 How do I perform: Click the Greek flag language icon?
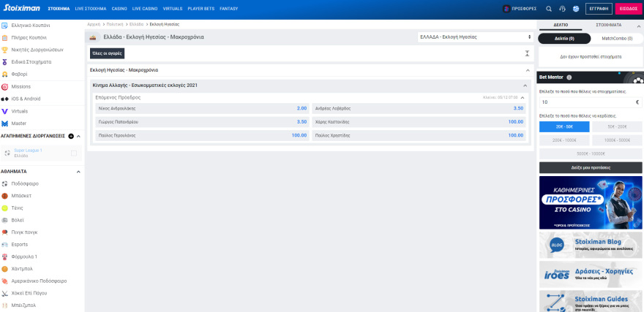(x=576, y=9)
